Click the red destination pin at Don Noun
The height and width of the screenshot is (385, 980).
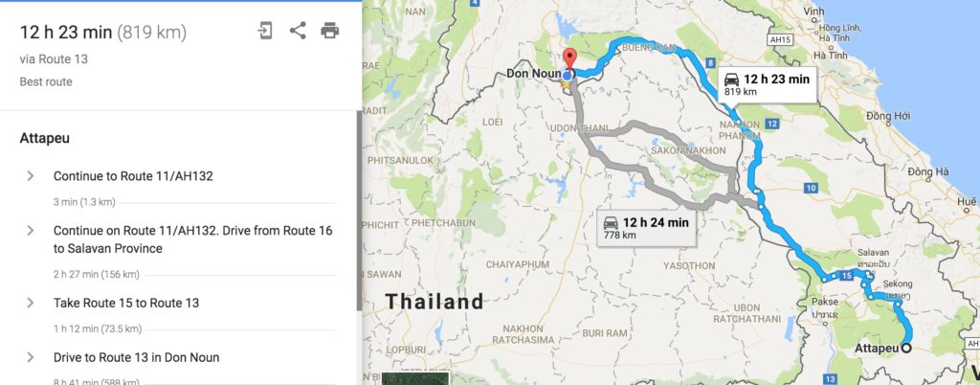(568, 59)
